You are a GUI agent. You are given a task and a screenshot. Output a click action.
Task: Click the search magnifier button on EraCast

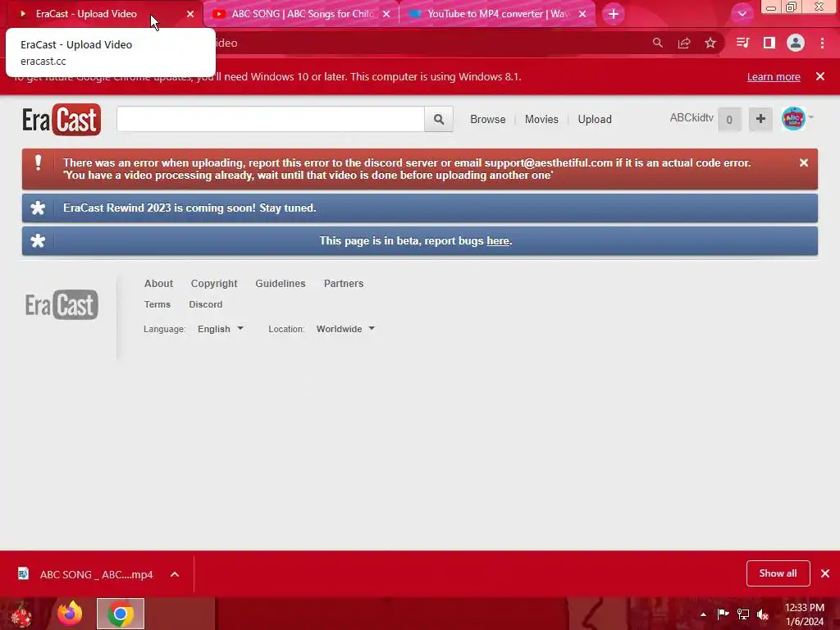point(438,119)
